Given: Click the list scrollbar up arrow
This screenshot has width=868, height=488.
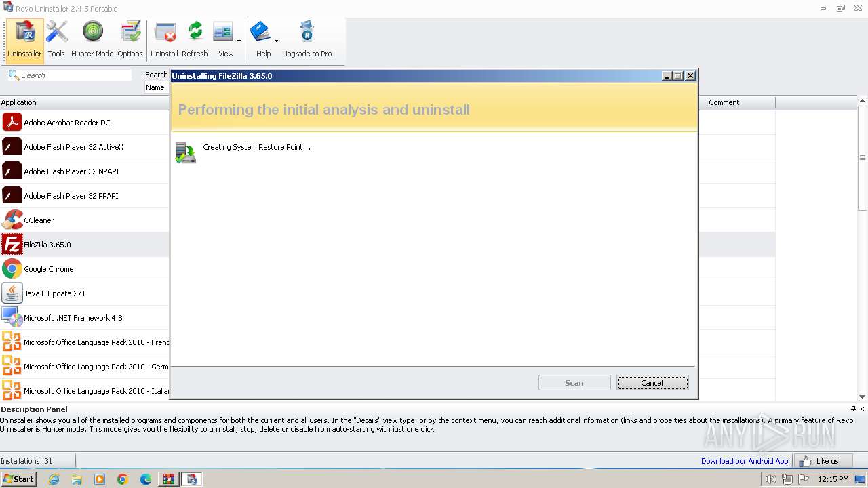Looking at the screenshot, I should (x=863, y=102).
